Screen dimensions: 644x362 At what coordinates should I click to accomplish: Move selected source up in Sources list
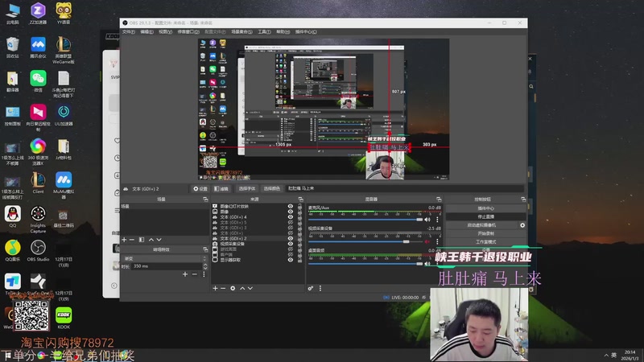click(x=242, y=289)
